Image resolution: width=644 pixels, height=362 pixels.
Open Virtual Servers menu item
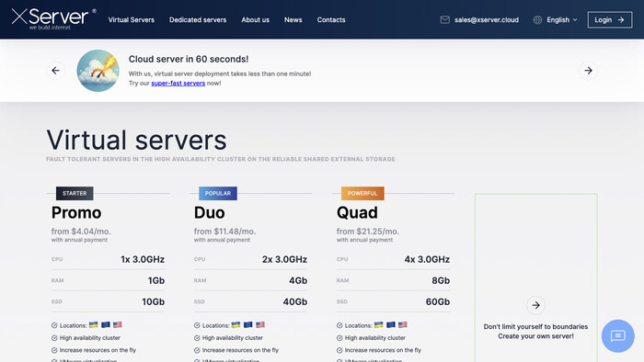(x=131, y=19)
